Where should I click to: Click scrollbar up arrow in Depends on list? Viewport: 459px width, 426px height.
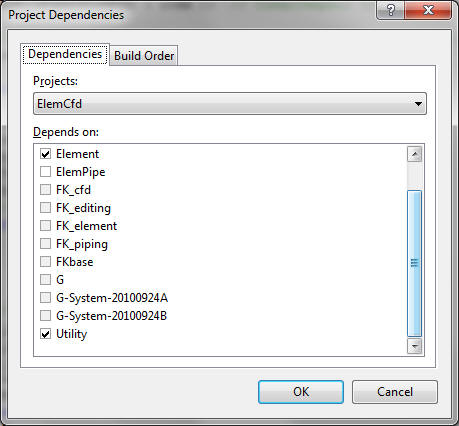pos(414,154)
